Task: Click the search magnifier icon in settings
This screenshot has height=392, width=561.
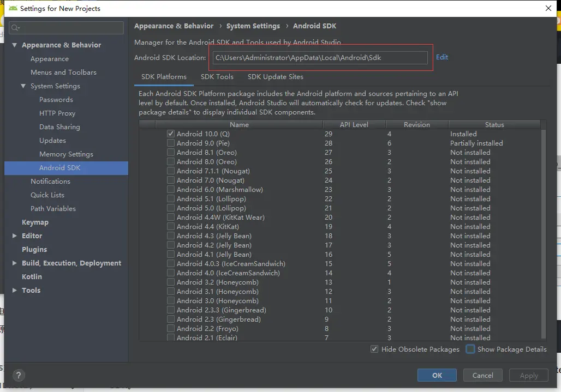Action: [15, 28]
